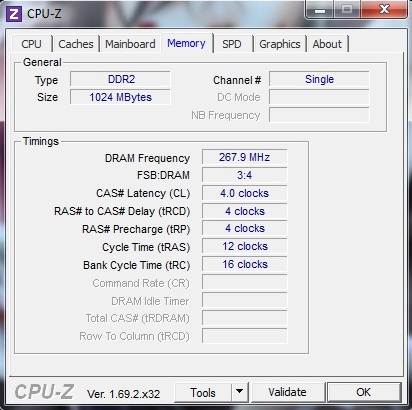Select the memory Type DDR2 field
This screenshot has height=410, width=412.
coord(120,79)
